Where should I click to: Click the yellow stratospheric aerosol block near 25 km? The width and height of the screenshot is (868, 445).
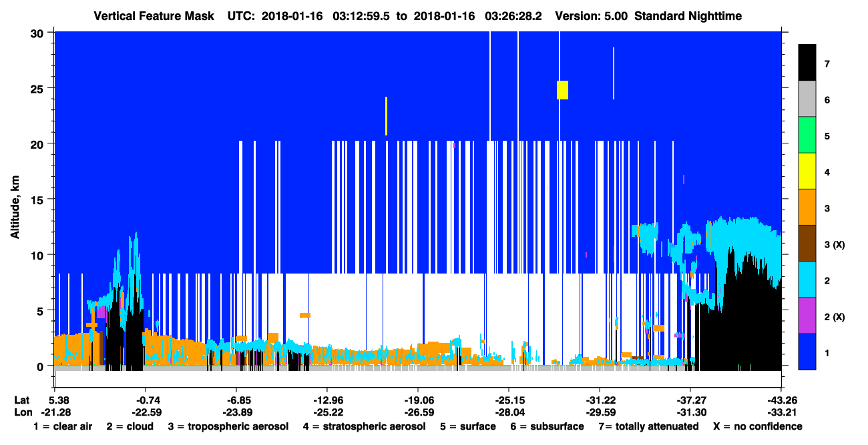(562, 90)
